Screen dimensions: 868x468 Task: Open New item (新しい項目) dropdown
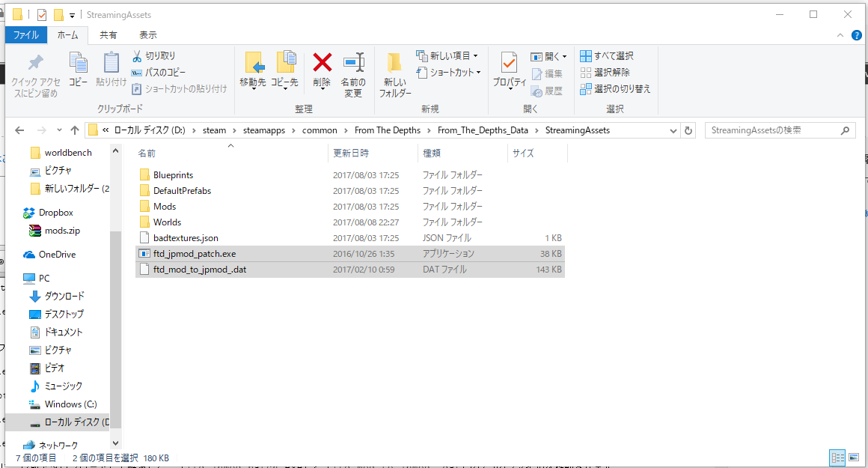(x=447, y=56)
